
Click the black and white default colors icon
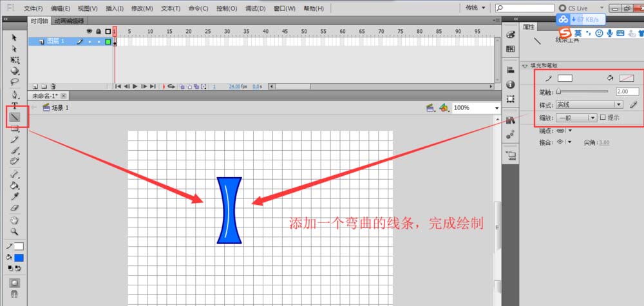[11, 268]
